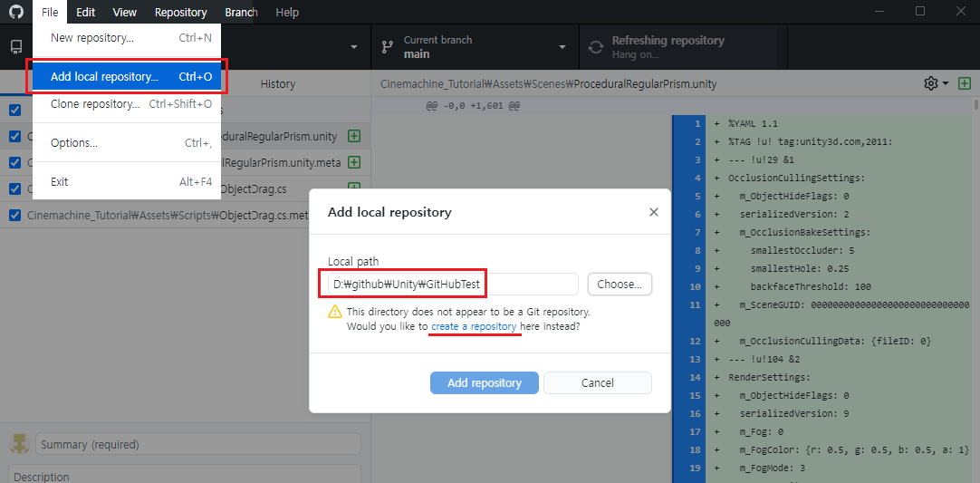The height and width of the screenshot is (483, 980).
Task: Uncheck the ObjectDrag.cs file checkbox
Action: pyautogui.click(x=15, y=189)
